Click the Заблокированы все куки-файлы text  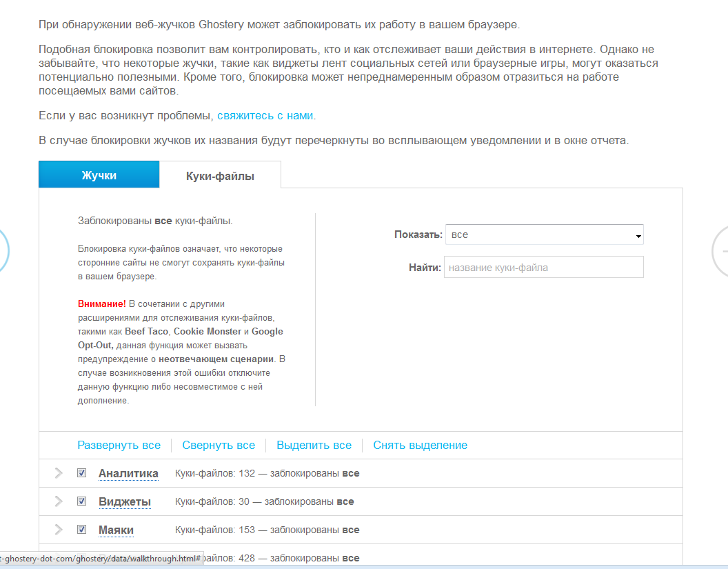pyautogui.click(x=155, y=221)
